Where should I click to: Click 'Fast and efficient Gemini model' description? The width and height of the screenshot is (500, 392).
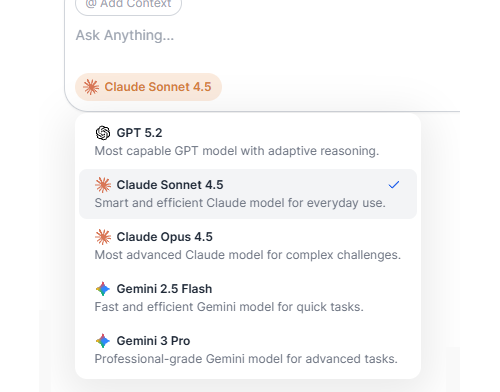click(229, 307)
